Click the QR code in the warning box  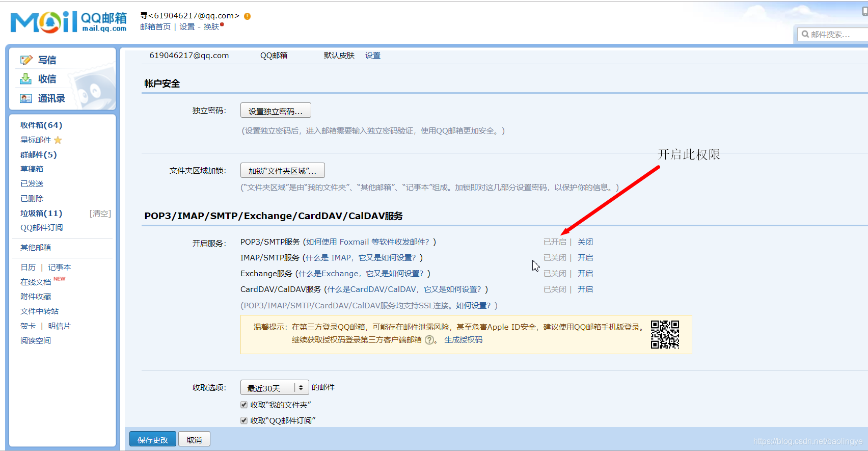tap(665, 334)
